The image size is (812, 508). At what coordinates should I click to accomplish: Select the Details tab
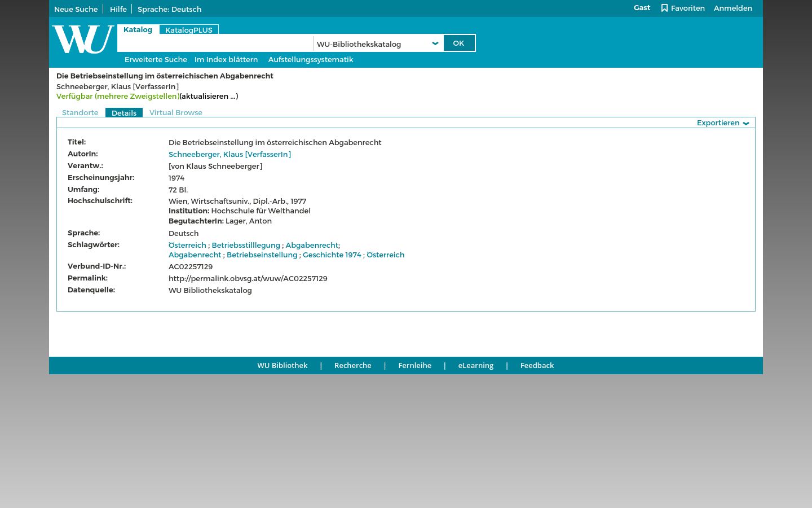124,113
